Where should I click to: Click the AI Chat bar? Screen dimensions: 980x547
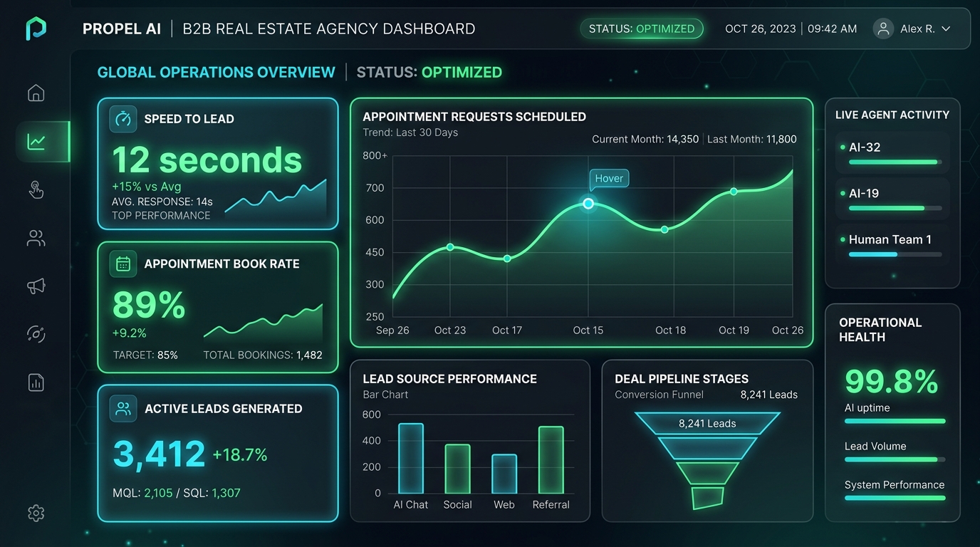(x=411, y=458)
